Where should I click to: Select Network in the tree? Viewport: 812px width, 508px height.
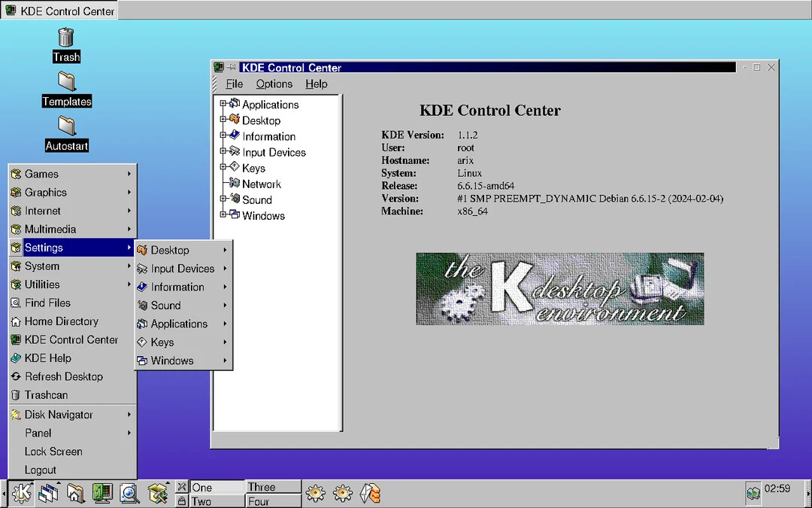[261, 184]
